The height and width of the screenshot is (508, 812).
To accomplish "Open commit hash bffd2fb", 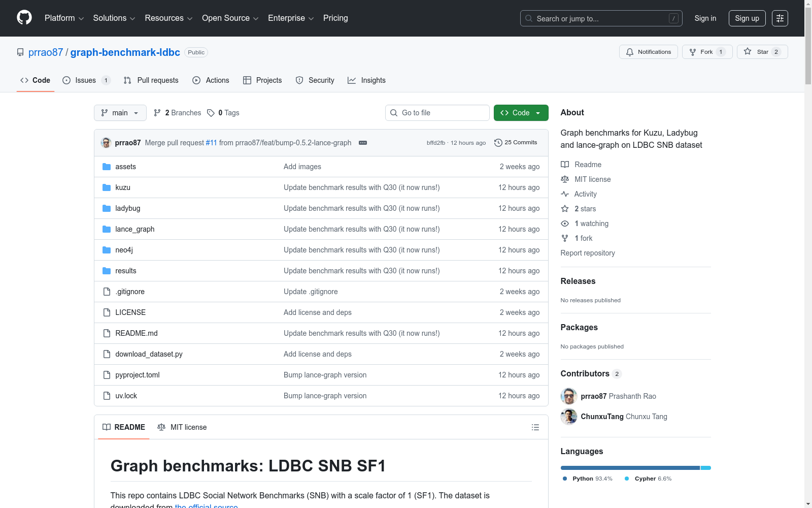I will pos(436,143).
